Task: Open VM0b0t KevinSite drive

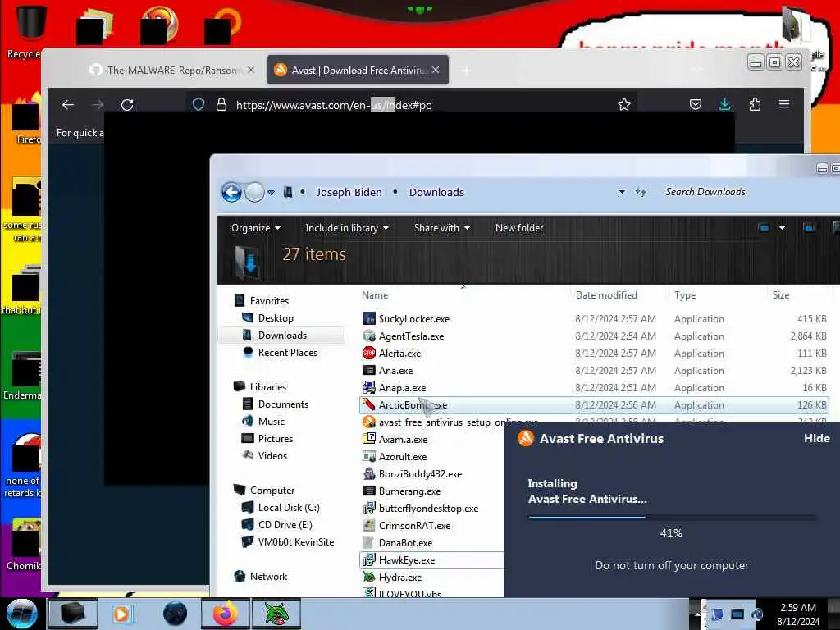Action: [295, 542]
